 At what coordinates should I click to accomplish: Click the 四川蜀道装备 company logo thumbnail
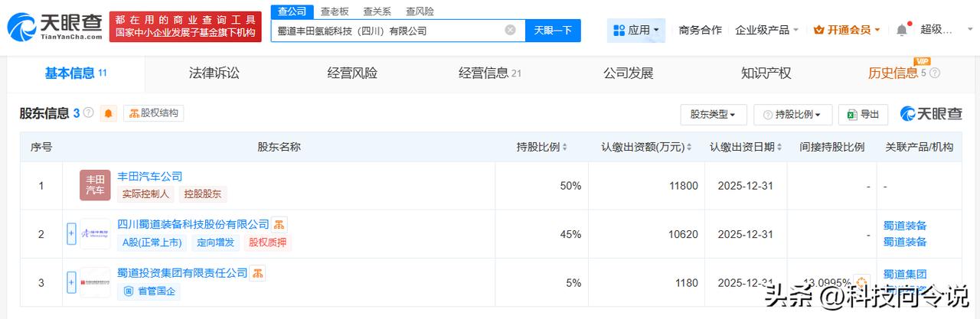click(x=95, y=233)
